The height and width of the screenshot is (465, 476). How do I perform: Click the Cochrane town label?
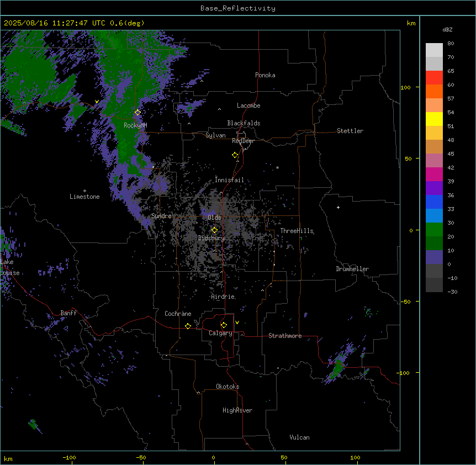[178, 314]
